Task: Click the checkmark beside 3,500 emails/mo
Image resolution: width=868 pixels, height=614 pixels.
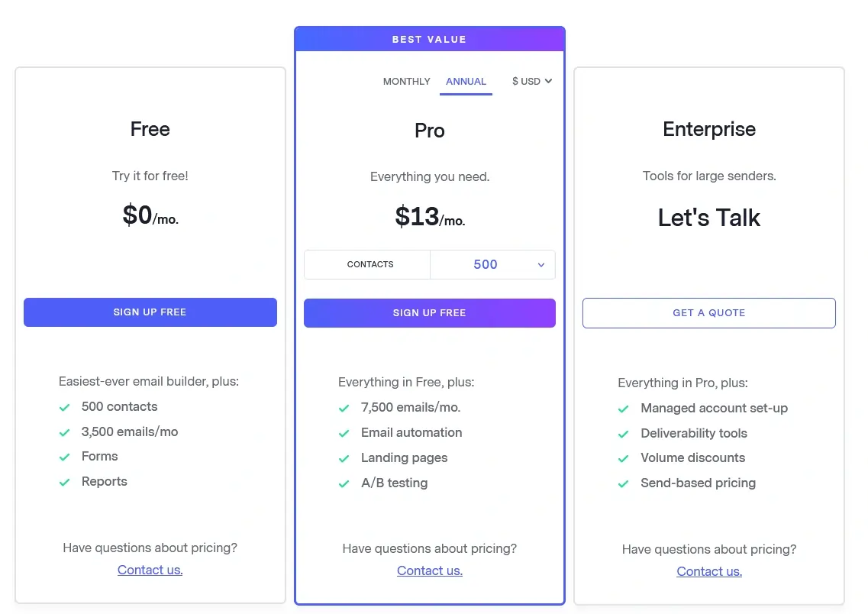Action: pyautogui.click(x=65, y=431)
